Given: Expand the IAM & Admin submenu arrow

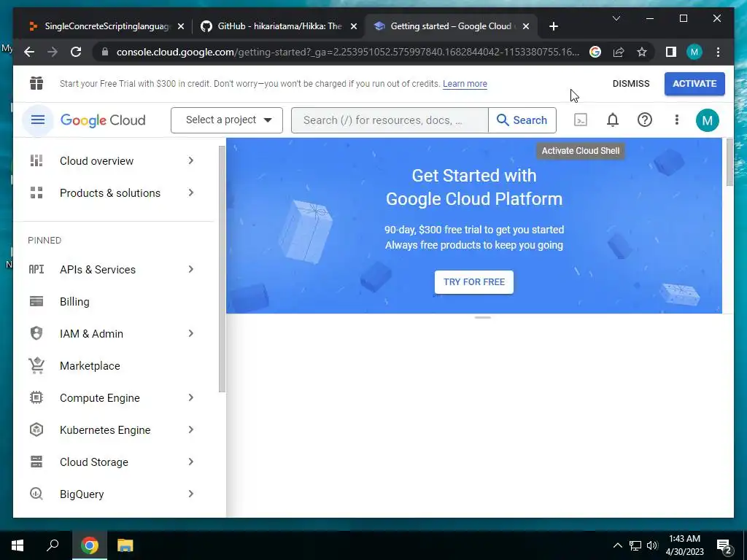Looking at the screenshot, I should click(x=190, y=333).
